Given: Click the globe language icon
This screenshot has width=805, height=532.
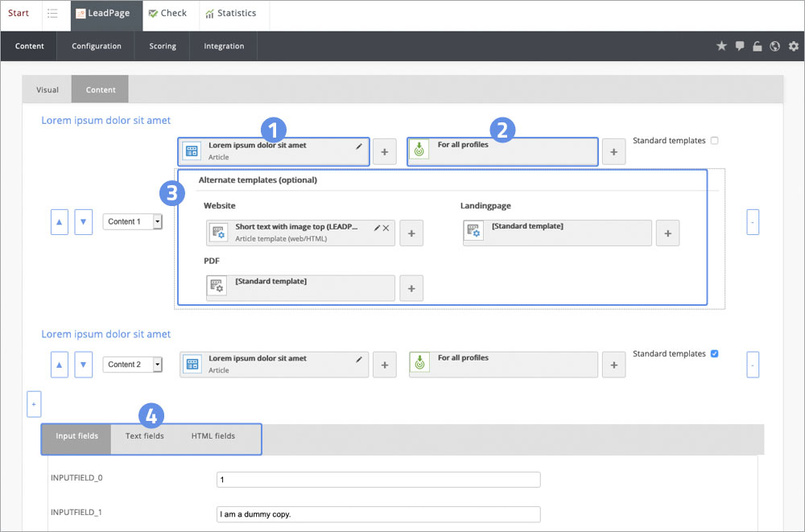Looking at the screenshot, I should (x=775, y=47).
